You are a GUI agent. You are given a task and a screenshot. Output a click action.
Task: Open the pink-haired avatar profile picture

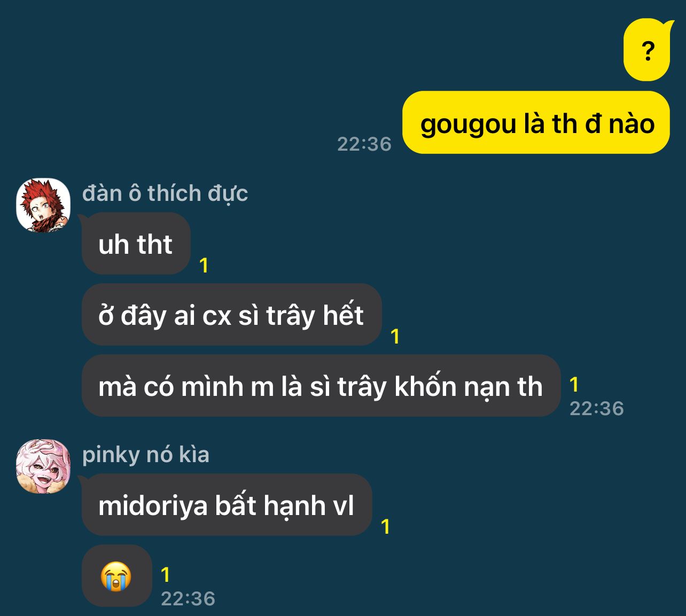point(43,466)
